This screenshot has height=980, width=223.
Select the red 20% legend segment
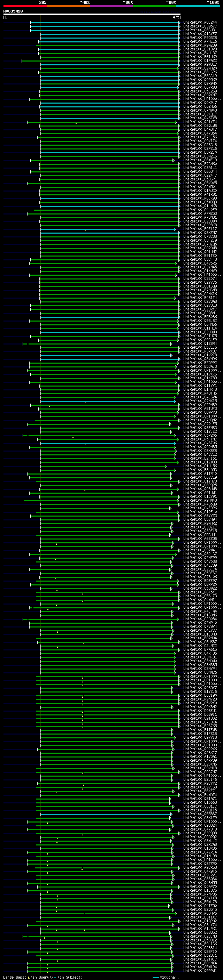pyautogui.click(x=25, y=6)
